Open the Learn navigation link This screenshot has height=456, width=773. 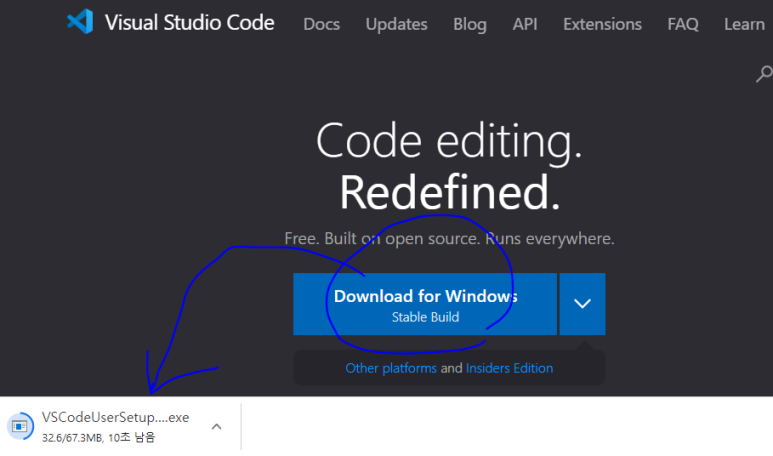tap(744, 24)
